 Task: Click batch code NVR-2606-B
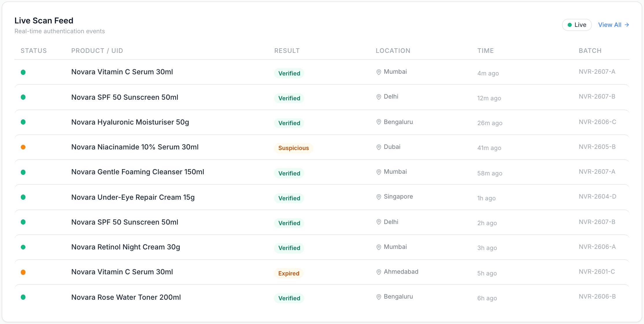(x=597, y=297)
